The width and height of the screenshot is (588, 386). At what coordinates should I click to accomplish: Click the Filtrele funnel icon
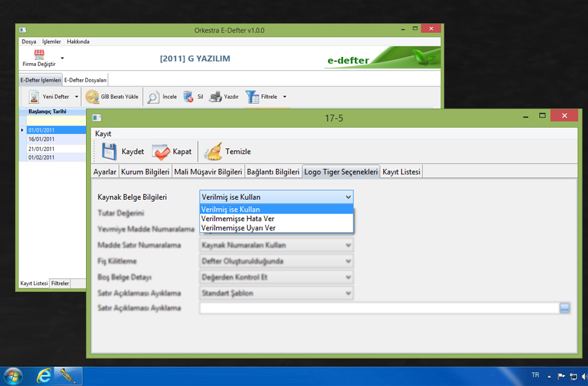[x=252, y=97]
